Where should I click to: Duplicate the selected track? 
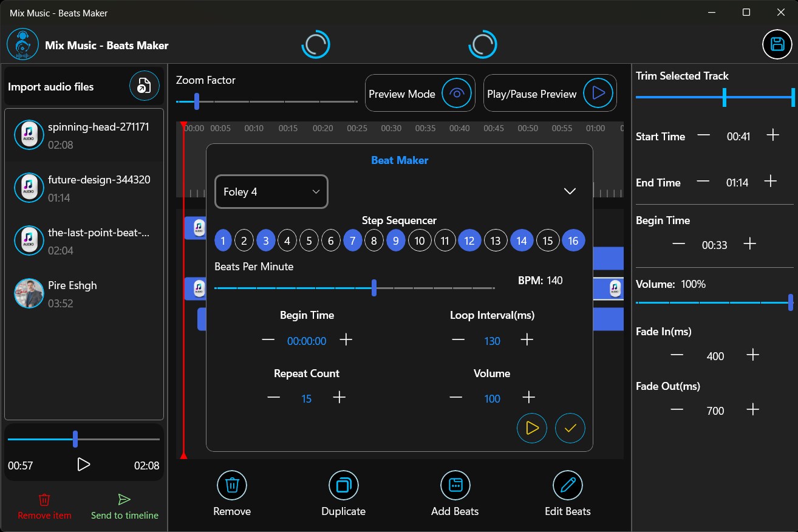coord(343,485)
